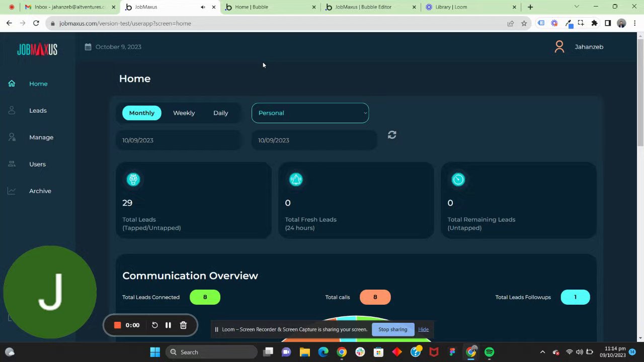Open Figma from the taskbar
The width and height of the screenshot is (644, 362).
click(452, 352)
